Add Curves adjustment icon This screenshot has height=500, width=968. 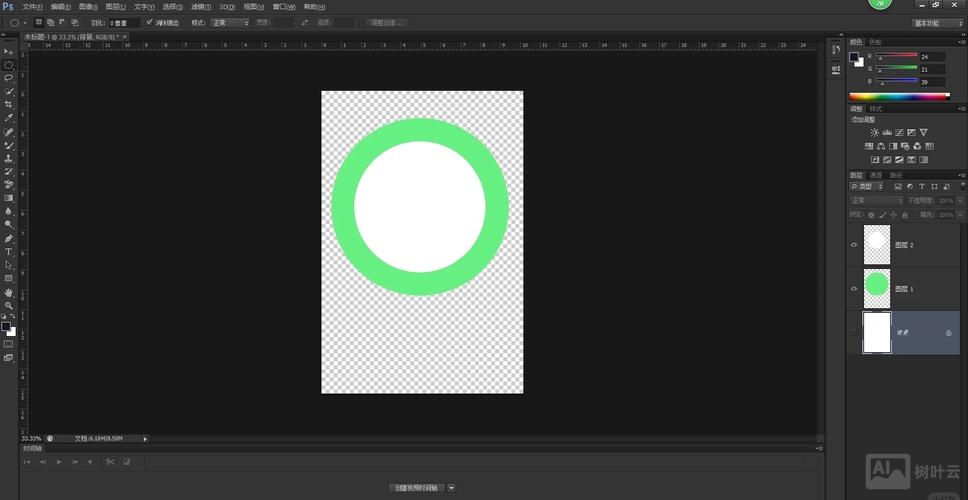click(899, 132)
